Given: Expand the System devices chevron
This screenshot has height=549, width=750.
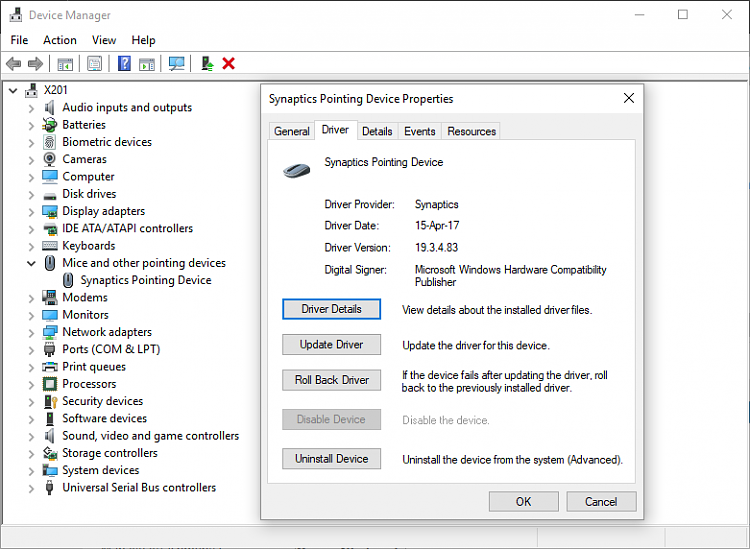Looking at the screenshot, I should point(31,471).
